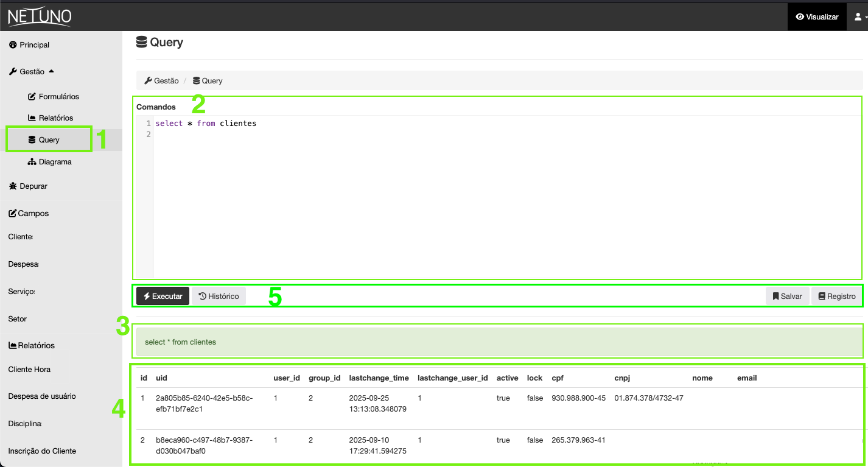Open Inscrição do Cliente menu item

click(x=40, y=451)
